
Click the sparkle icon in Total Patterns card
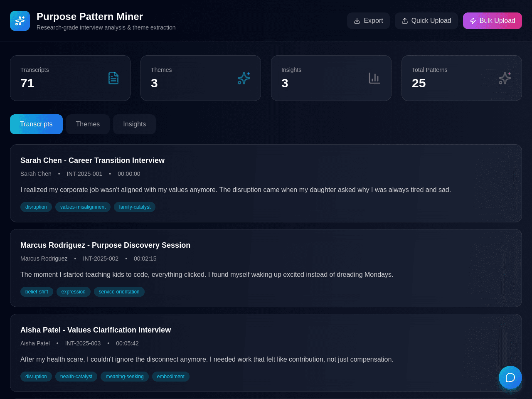(505, 78)
